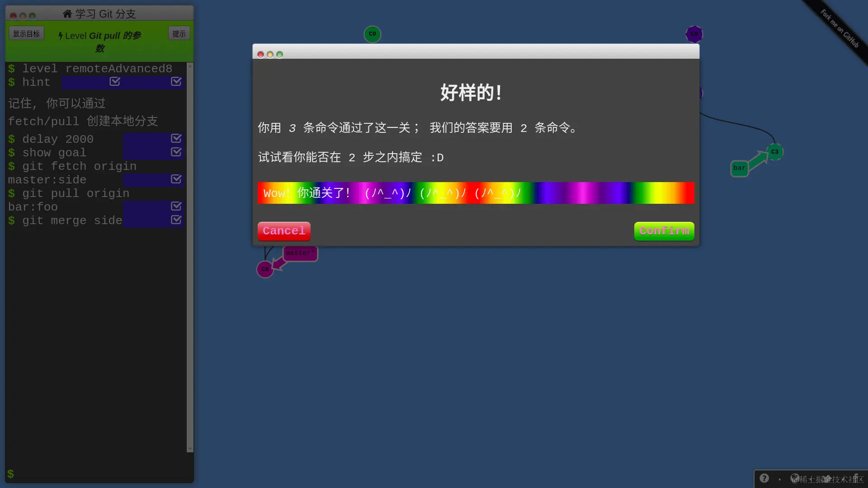
Task: Click the globe language icon
Action: point(795,478)
